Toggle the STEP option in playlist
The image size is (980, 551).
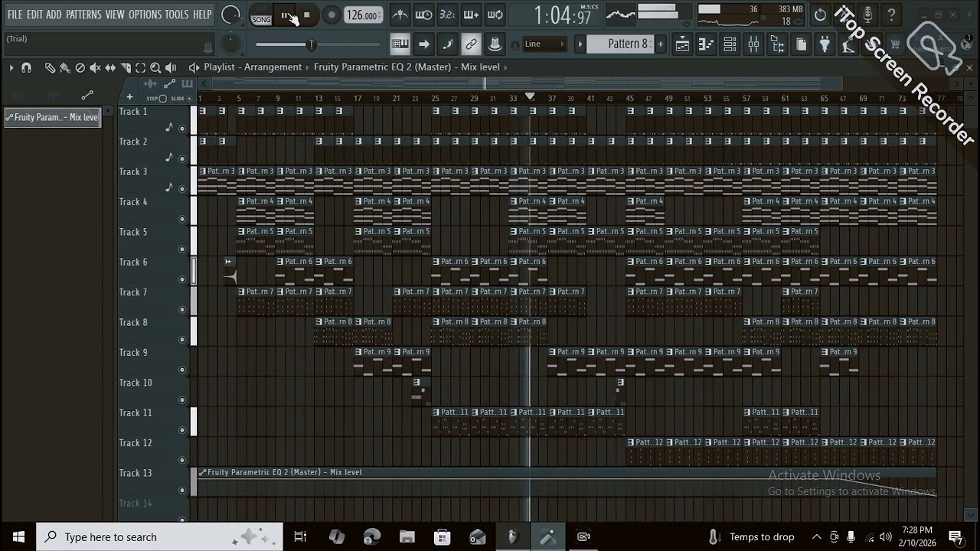tap(156, 99)
